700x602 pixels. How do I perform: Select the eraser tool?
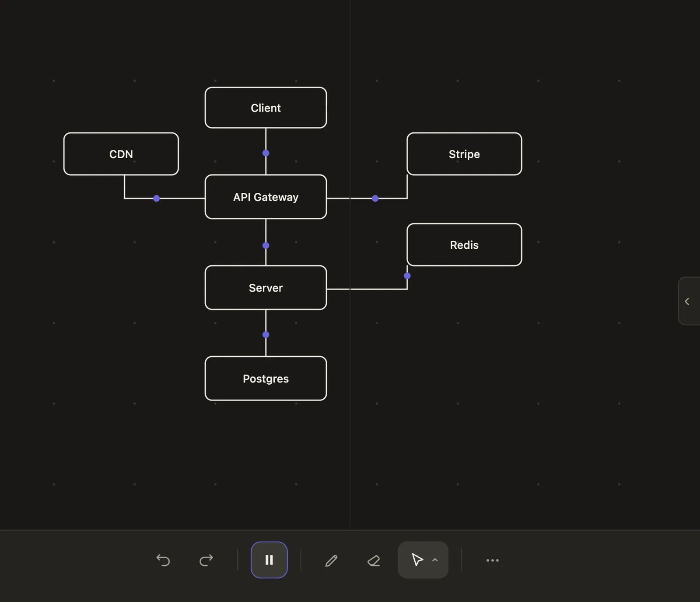374,560
